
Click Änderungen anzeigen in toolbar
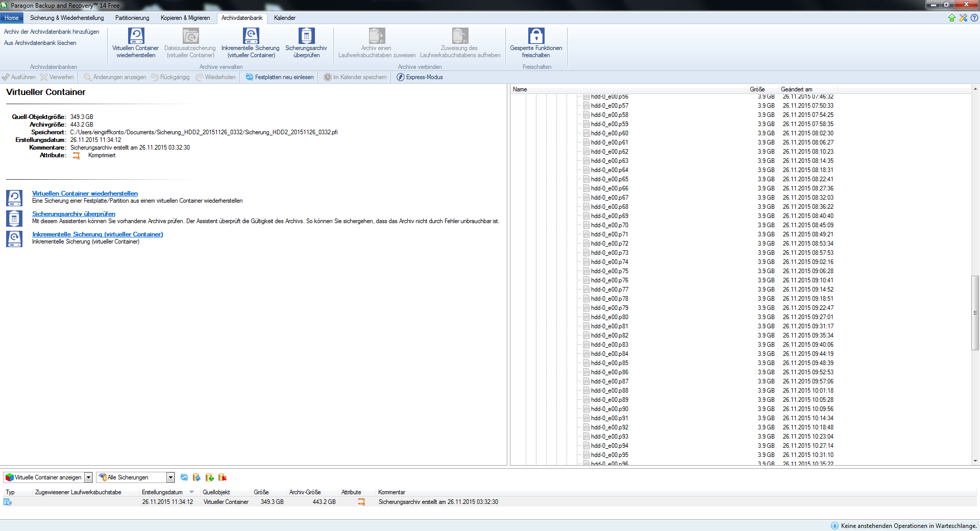115,77
